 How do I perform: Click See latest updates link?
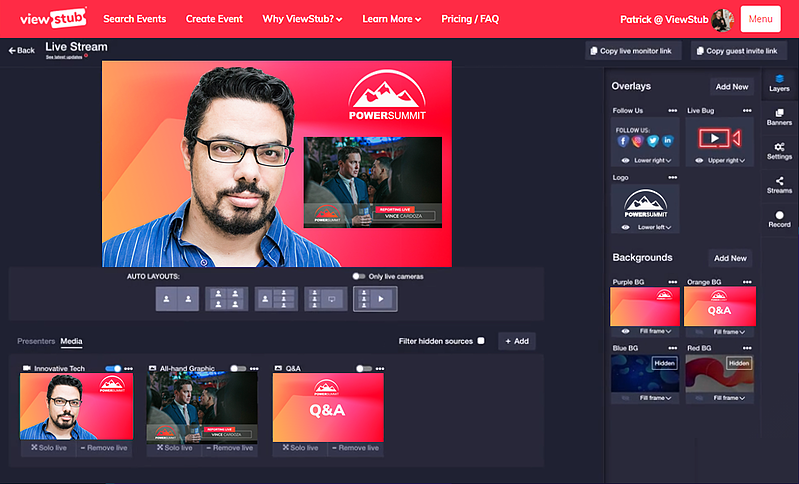[x=64, y=57]
